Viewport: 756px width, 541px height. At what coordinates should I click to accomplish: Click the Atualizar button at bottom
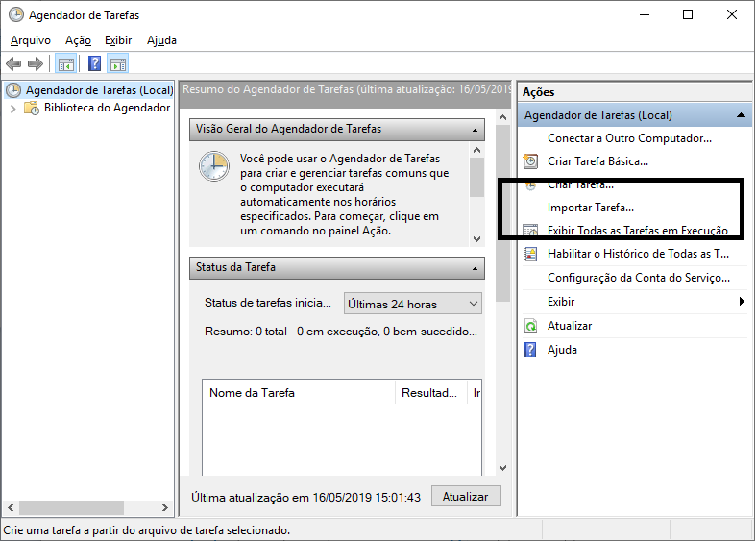(x=465, y=497)
